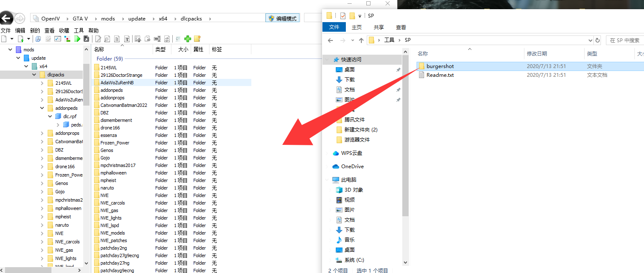This screenshot has width=644, height=273.
Task: Toggle 编辑模式 edit mode button
Action: point(282,18)
